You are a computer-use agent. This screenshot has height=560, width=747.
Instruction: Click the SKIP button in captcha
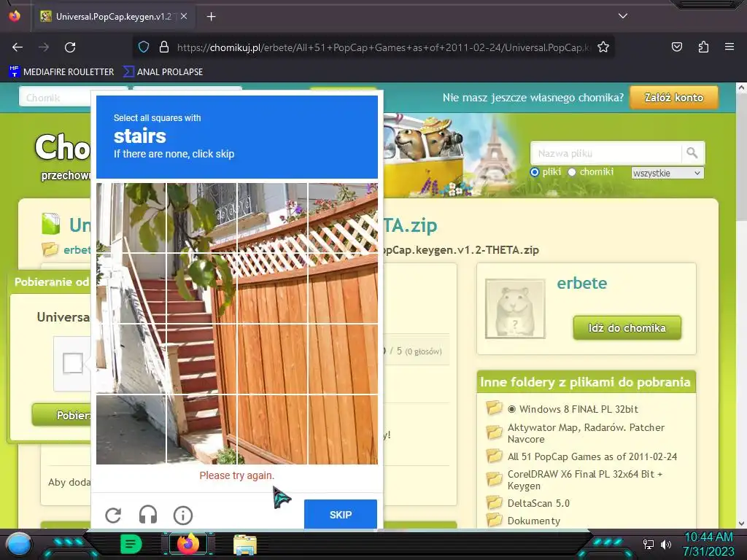341,514
